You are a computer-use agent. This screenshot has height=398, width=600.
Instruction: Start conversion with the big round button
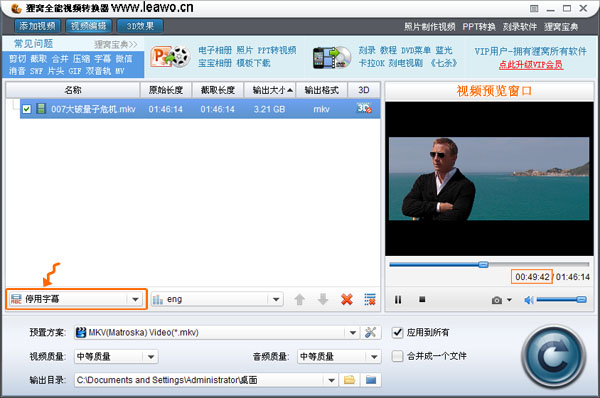pos(553,356)
